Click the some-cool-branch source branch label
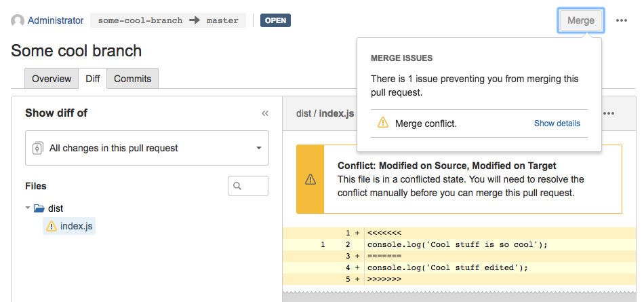Image resolution: width=644 pixels, height=302 pixels. point(140,20)
